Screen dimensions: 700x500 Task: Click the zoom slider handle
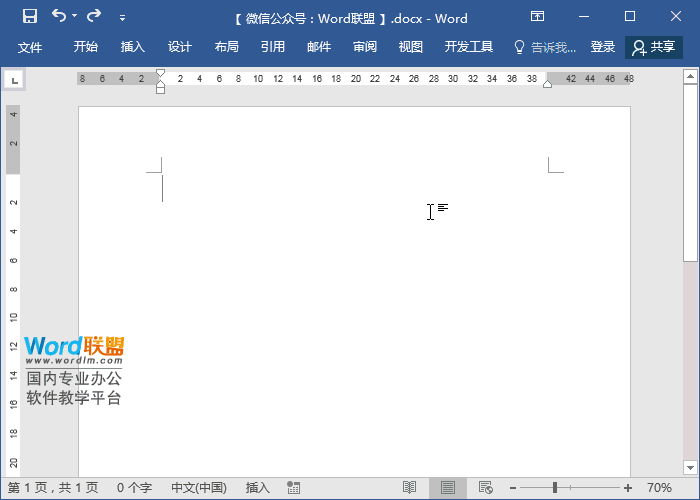555,488
